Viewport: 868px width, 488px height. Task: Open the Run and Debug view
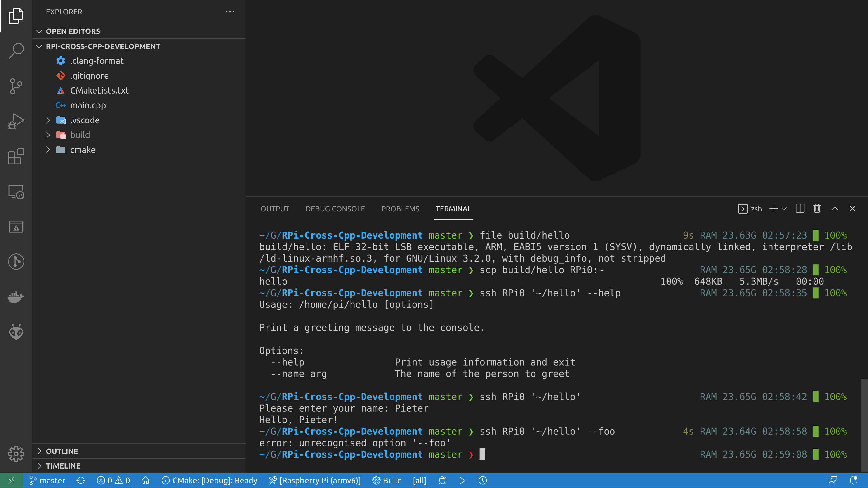[x=16, y=121]
